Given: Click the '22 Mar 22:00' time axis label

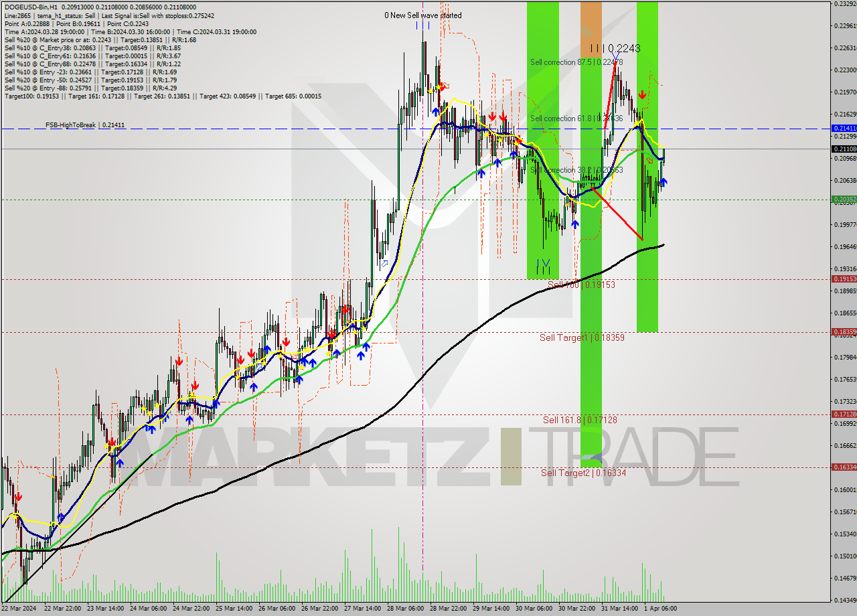Looking at the screenshot, I should (x=62, y=609).
